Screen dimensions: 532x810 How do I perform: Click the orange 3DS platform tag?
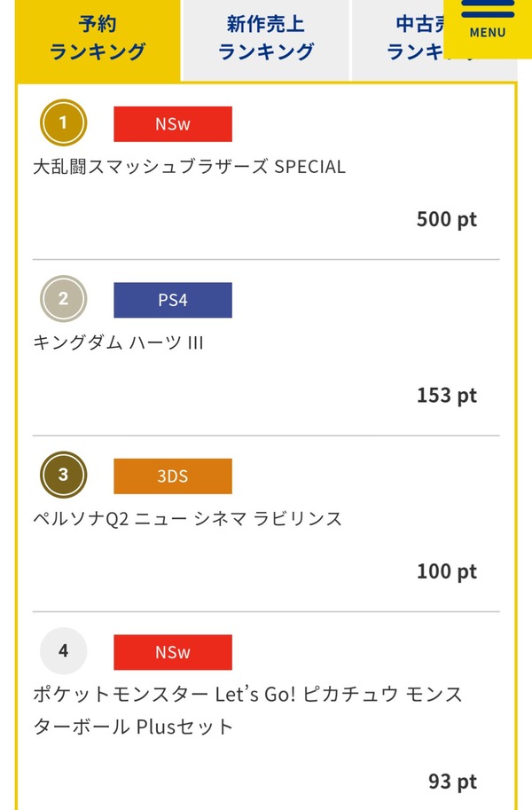coord(173,476)
